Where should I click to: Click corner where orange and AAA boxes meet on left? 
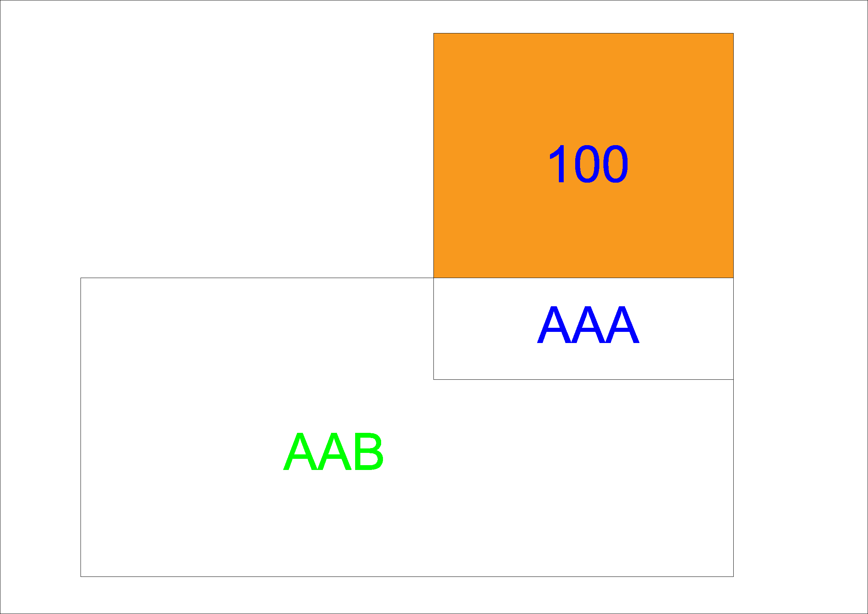[433, 278]
